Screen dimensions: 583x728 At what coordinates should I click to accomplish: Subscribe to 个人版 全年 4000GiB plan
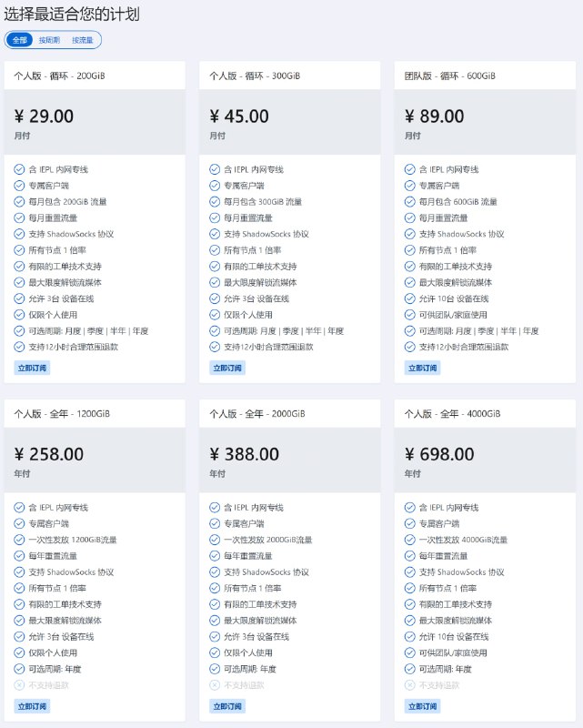point(422,706)
